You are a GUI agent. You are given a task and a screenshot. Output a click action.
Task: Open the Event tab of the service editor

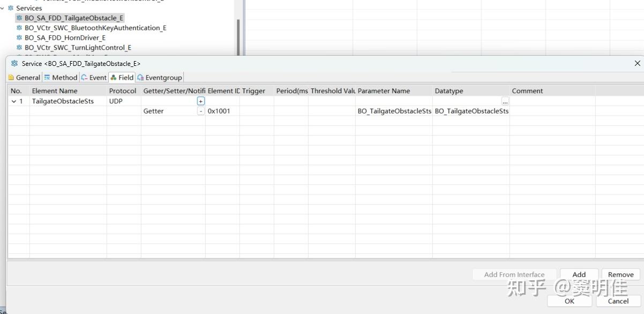click(x=85, y=77)
